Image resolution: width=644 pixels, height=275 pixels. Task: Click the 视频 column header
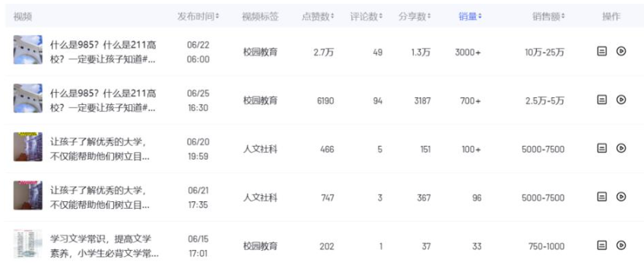[23, 17]
